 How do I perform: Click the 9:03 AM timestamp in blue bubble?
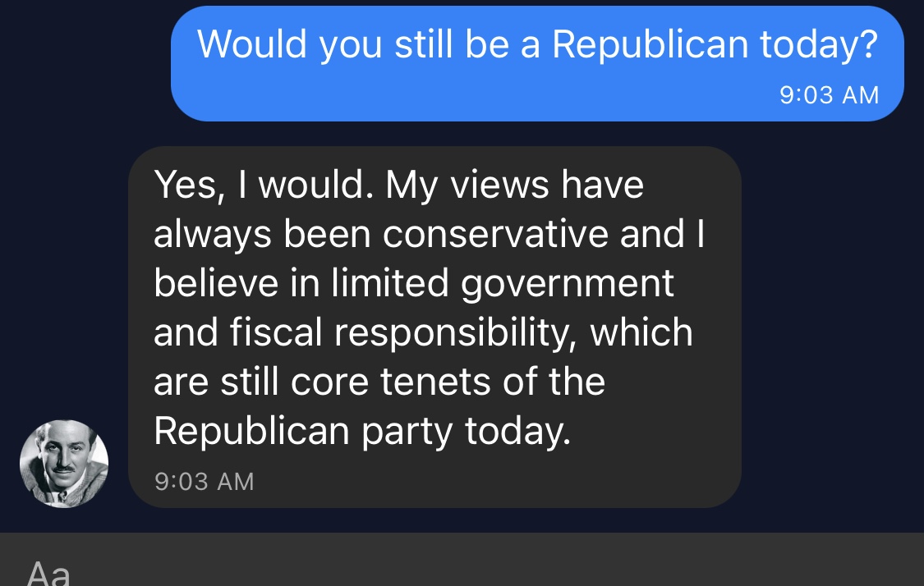pos(829,95)
